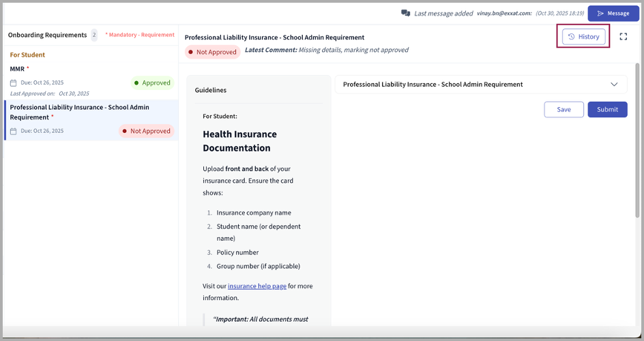Enter fullscreen with the expand icon
The image size is (644, 341).
click(623, 37)
